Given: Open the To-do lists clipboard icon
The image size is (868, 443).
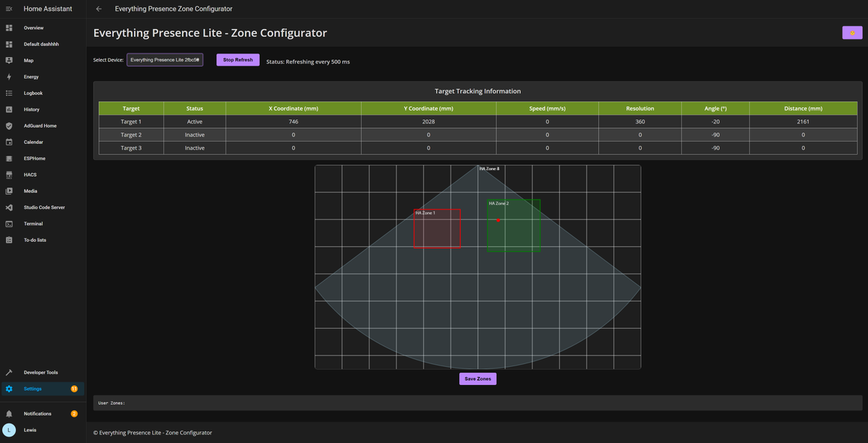Looking at the screenshot, I should click(x=9, y=240).
